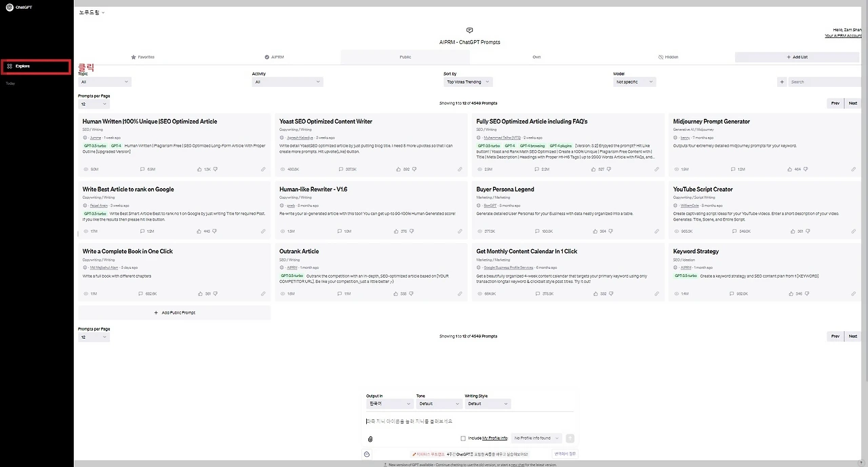Image resolution: width=868 pixels, height=467 pixels.
Task: Like the Write Best Article to rank prompt
Action: click(200, 231)
